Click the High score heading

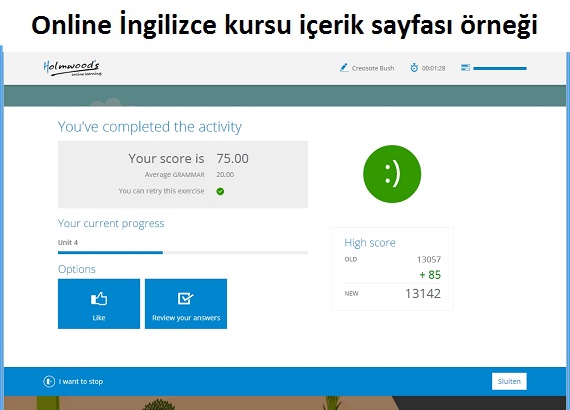(x=370, y=242)
